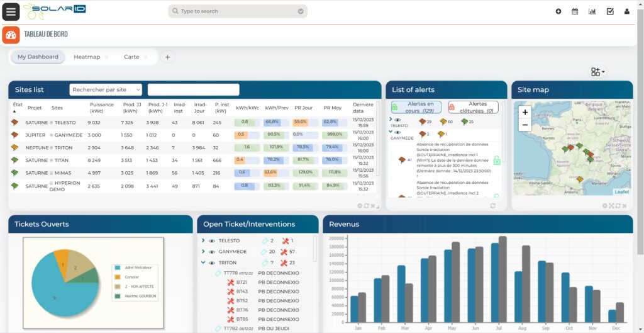Toggle the eye icon beside TRITON tickets
The height and width of the screenshot is (333, 644).
(212, 263)
